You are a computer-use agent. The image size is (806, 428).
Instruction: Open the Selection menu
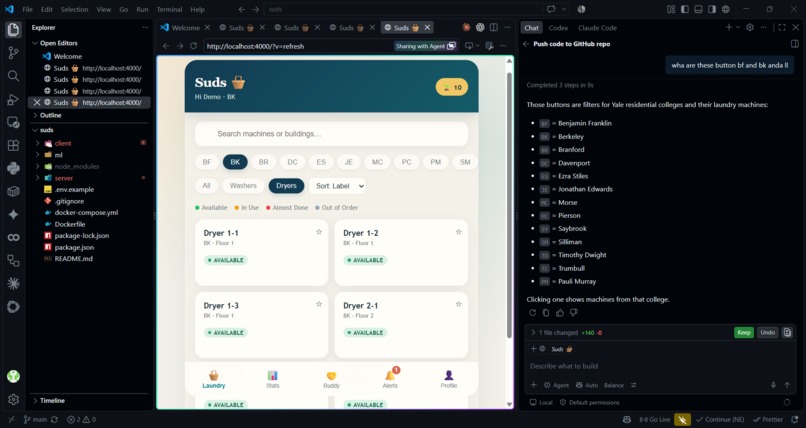pyautogui.click(x=75, y=9)
